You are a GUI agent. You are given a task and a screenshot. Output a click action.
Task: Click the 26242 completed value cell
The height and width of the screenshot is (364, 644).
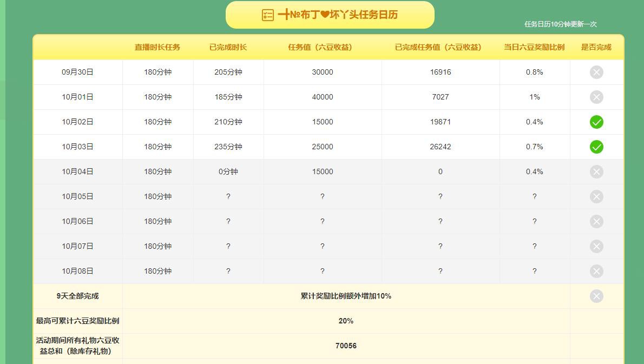point(441,147)
